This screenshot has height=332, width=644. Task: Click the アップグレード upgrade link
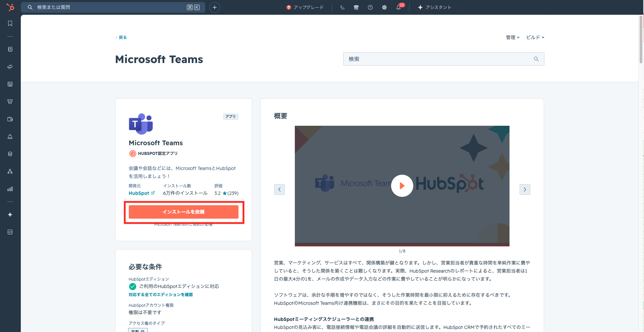[x=305, y=7]
